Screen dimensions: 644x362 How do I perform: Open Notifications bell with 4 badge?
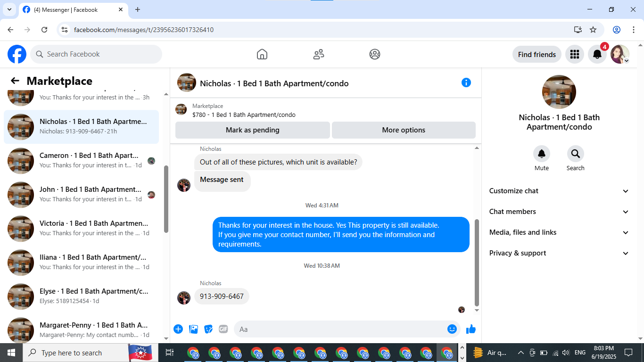(597, 54)
